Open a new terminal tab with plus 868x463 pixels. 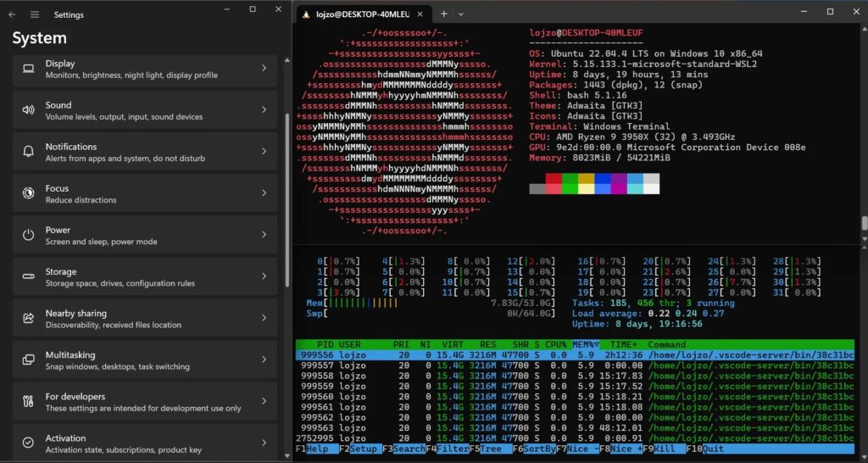[444, 14]
